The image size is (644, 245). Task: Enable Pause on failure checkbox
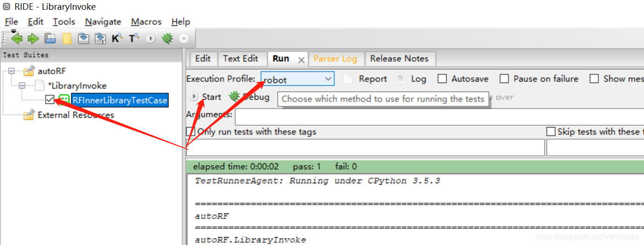pyautogui.click(x=504, y=79)
